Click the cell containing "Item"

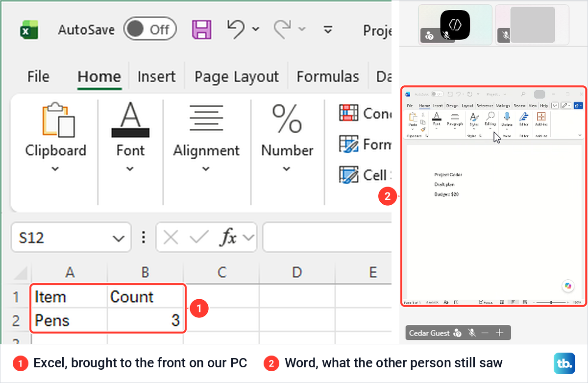tap(70, 297)
